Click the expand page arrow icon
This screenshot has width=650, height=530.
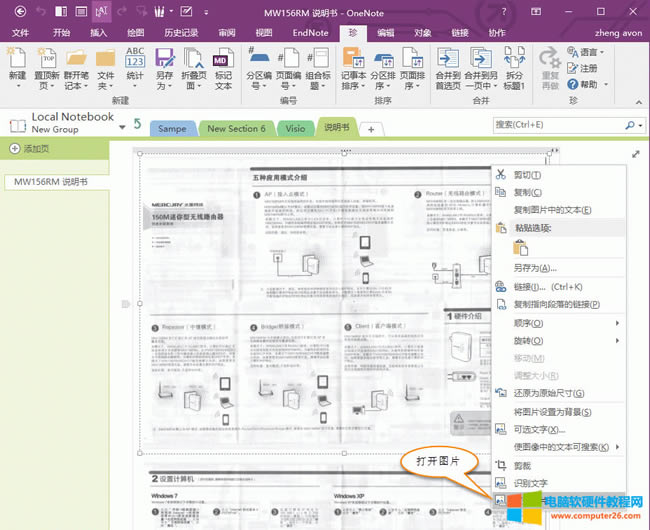coord(636,154)
